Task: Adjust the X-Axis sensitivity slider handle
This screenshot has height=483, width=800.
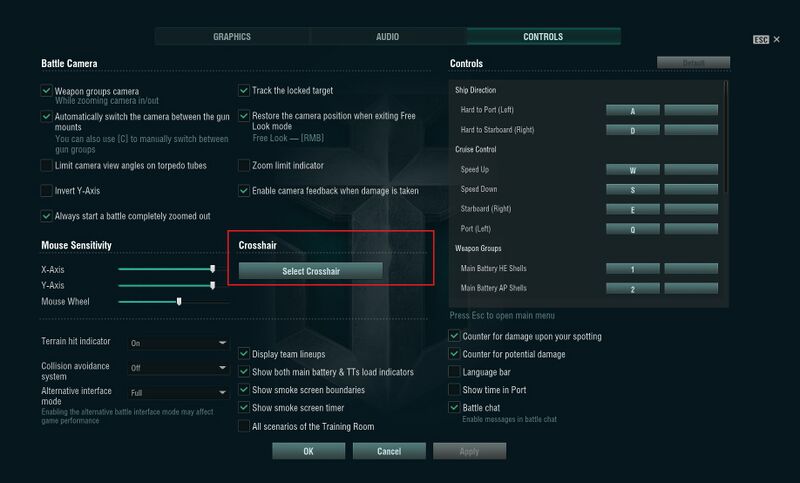Action: pyautogui.click(x=212, y=269)
